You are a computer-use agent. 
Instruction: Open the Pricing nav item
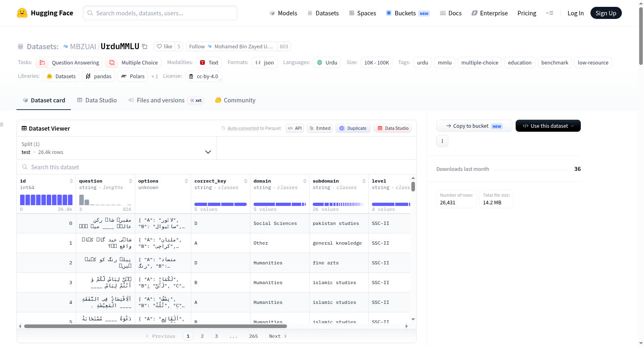point(527,13)
